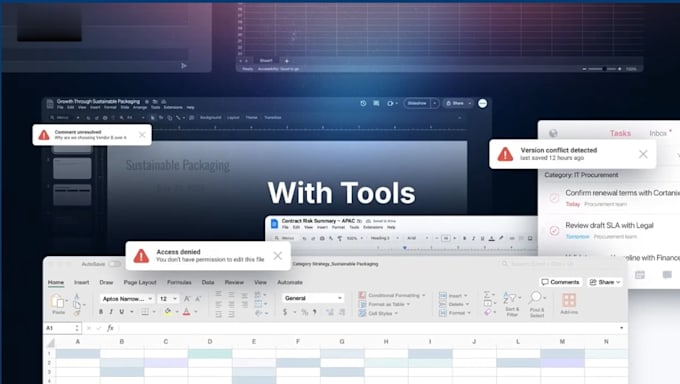The width and height of the screenshot is (680, 384).
Task: Click the A1 name box
Action: 62,328
